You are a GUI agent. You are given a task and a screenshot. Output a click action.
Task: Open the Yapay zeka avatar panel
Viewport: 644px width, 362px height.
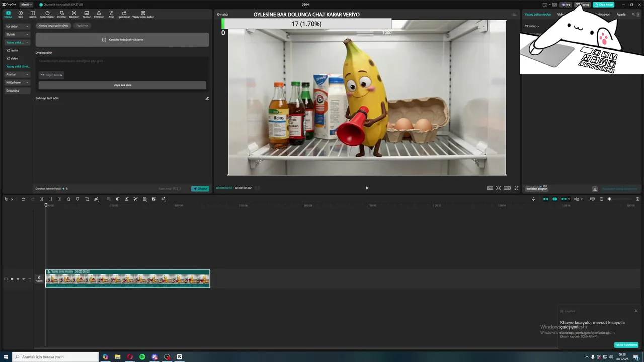(143, 14)
